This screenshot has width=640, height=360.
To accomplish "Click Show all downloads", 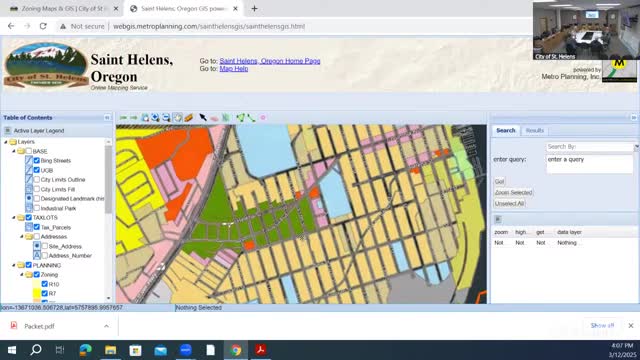I will click(602, 326).
